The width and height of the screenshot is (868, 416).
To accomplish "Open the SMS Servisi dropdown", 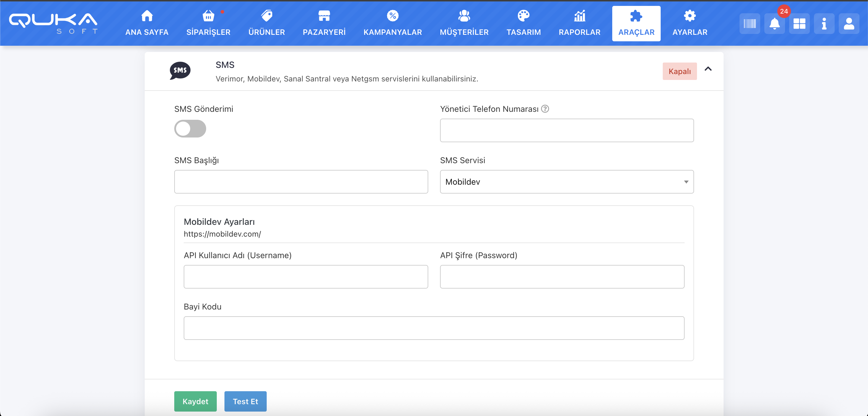I will pyautogui.click(x=566, y=182).
